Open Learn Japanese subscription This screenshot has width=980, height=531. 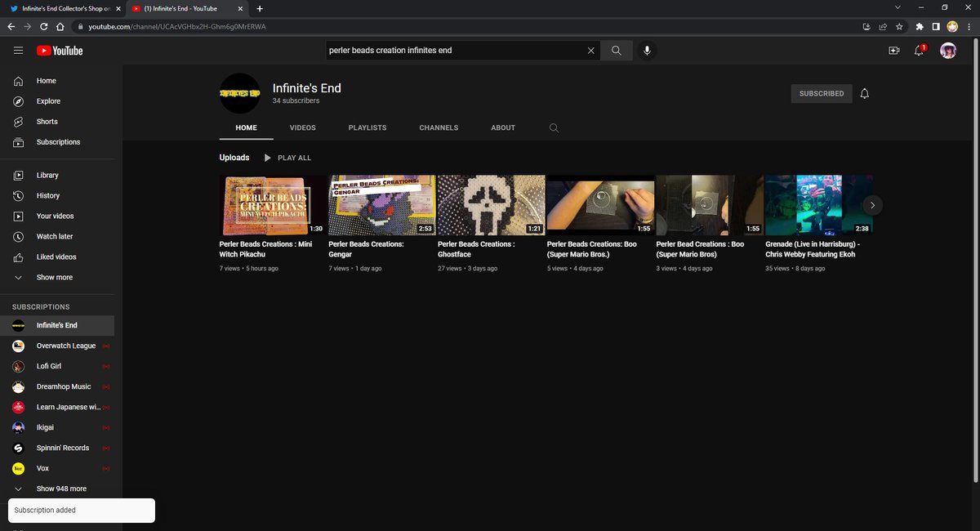(x=57, y=407)
